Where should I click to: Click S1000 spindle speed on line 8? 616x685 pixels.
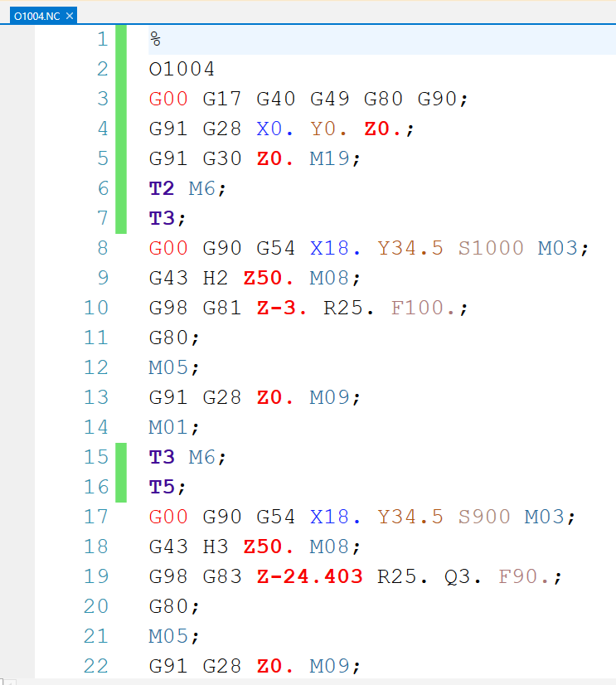coord(491,248)
